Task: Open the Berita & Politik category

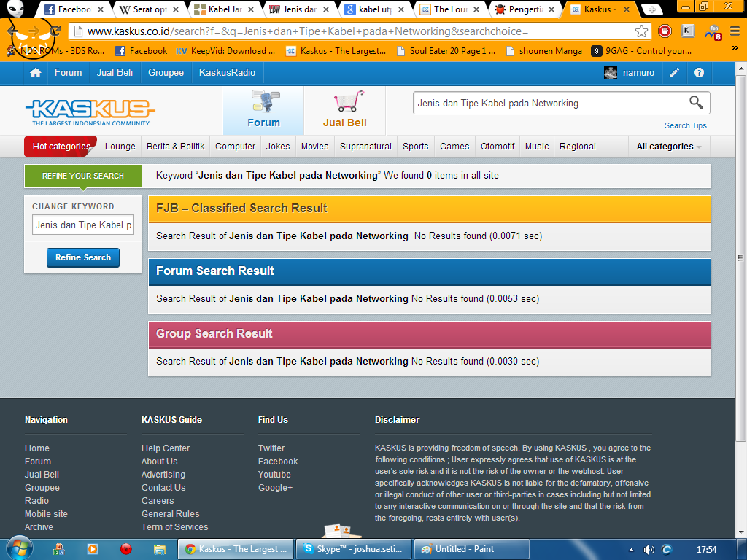Action: [175, 147]
